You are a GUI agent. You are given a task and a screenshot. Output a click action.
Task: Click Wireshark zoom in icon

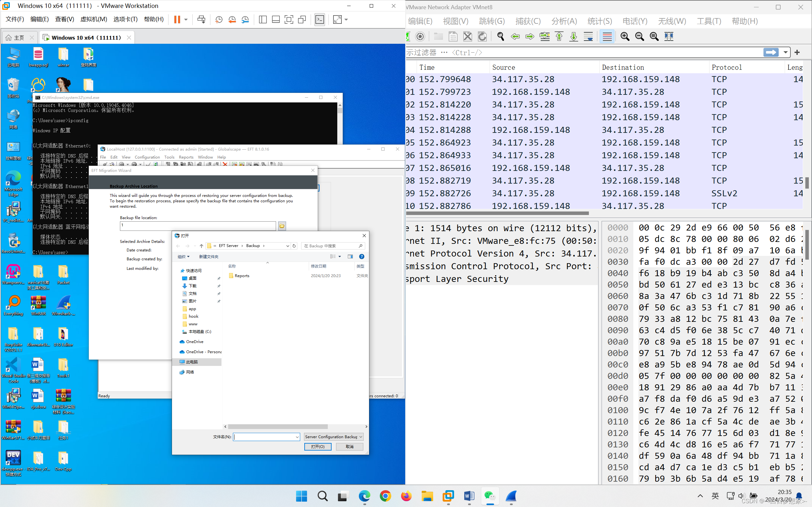(x=624, y=36)
